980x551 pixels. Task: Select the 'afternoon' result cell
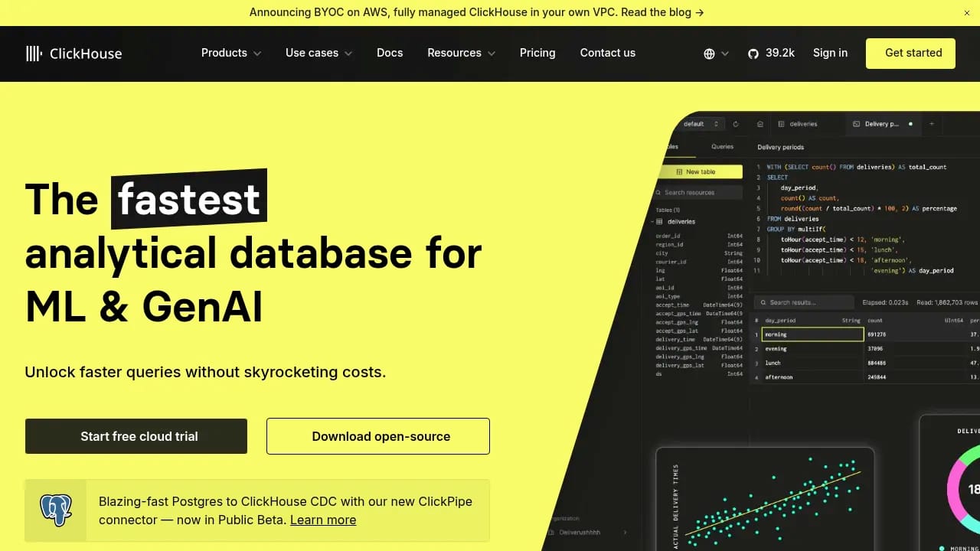point(815,377)
